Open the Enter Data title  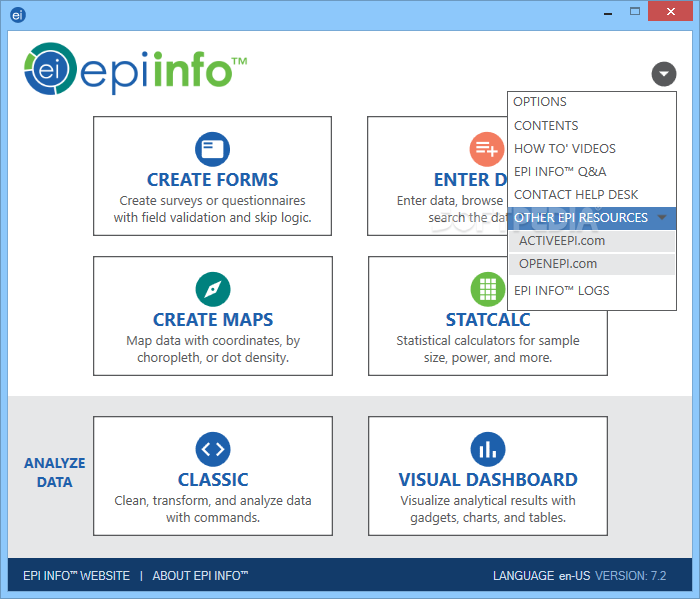tap(471, 180)
